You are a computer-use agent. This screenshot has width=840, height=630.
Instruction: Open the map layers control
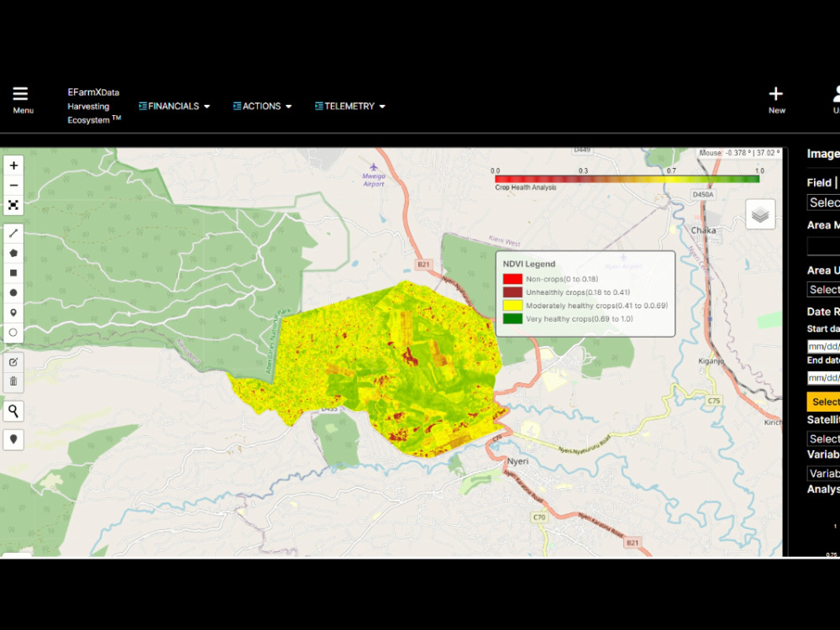click(x=760, y=214)
